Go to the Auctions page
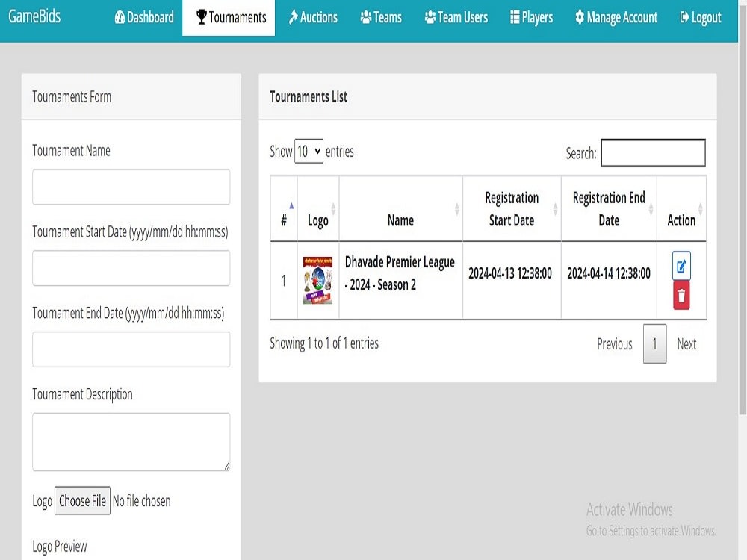The width and height of the screenshot is (747, 560). click(x=313, y=18)
